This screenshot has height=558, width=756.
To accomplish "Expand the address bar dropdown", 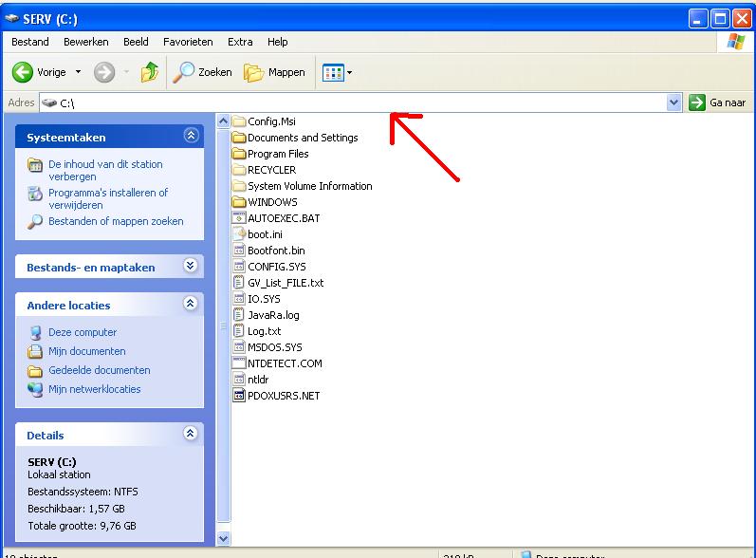I will (x=674, y=102).
